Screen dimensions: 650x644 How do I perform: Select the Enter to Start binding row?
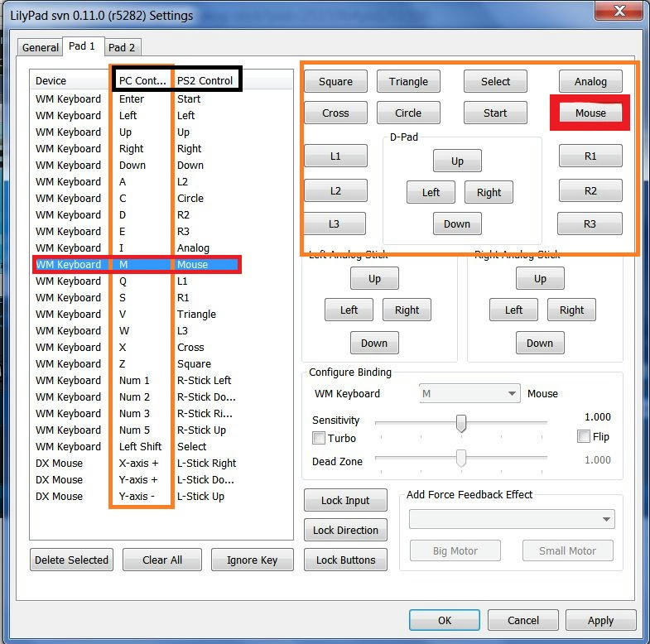[137, 99]
